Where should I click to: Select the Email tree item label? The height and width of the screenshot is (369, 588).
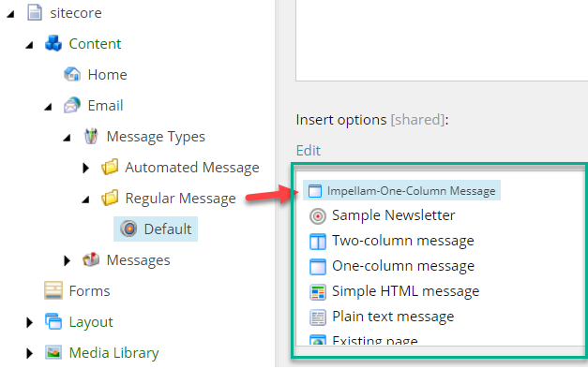point(105,105)
